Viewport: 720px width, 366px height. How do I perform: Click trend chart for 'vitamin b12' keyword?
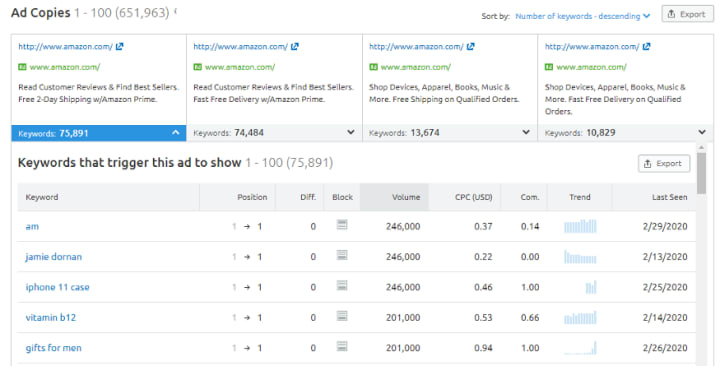(580, 317)
